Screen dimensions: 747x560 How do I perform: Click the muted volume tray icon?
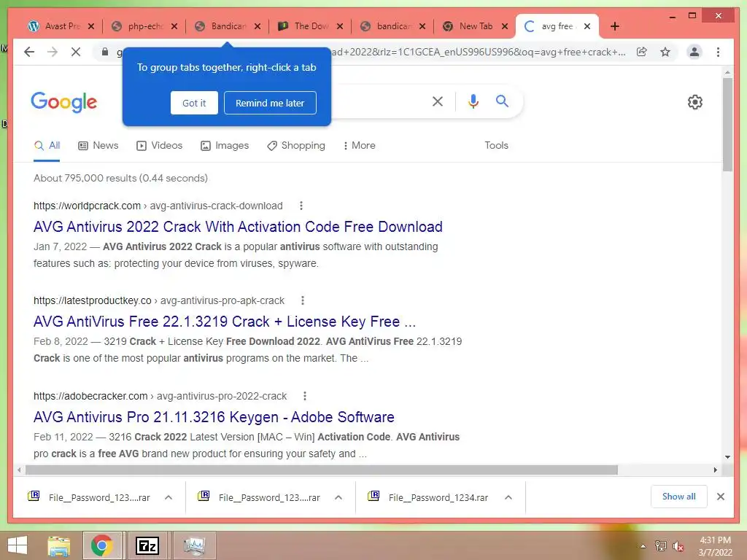[678, 546]
